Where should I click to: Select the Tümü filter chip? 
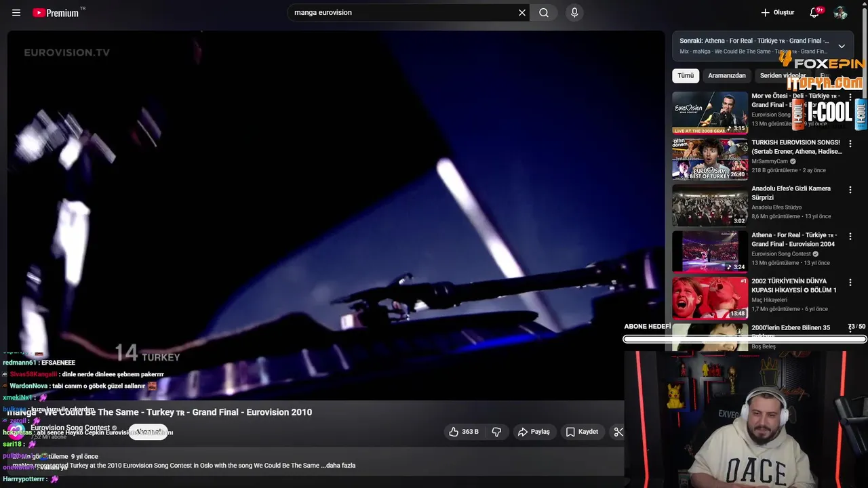click(x=686, y=76)
